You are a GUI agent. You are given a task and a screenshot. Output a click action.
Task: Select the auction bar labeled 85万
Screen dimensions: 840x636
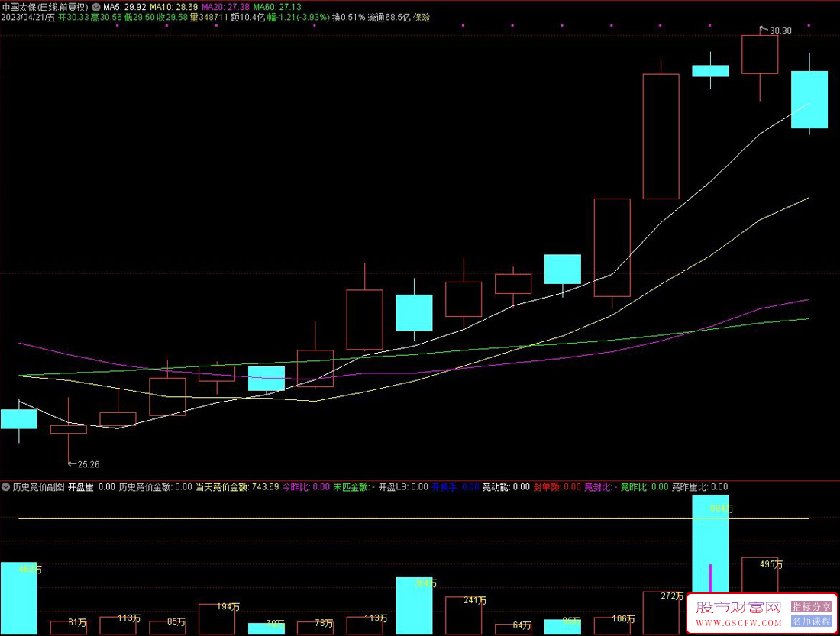point(167,628)
